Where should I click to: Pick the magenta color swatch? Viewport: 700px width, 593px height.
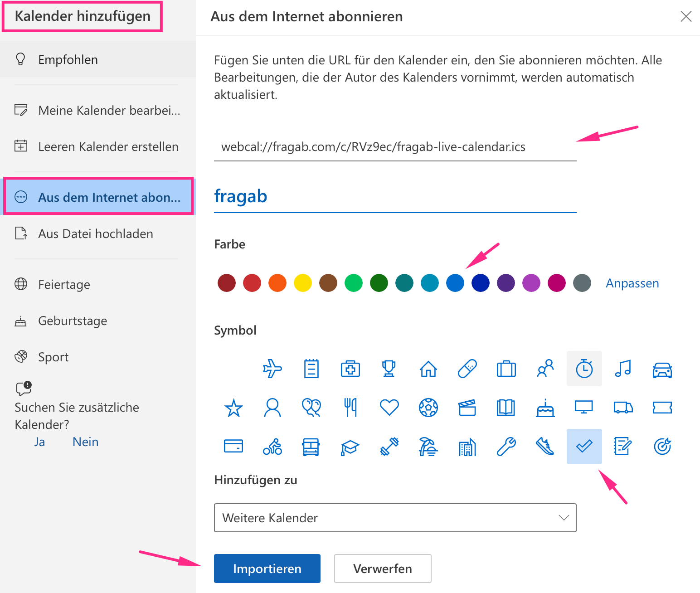557,283
